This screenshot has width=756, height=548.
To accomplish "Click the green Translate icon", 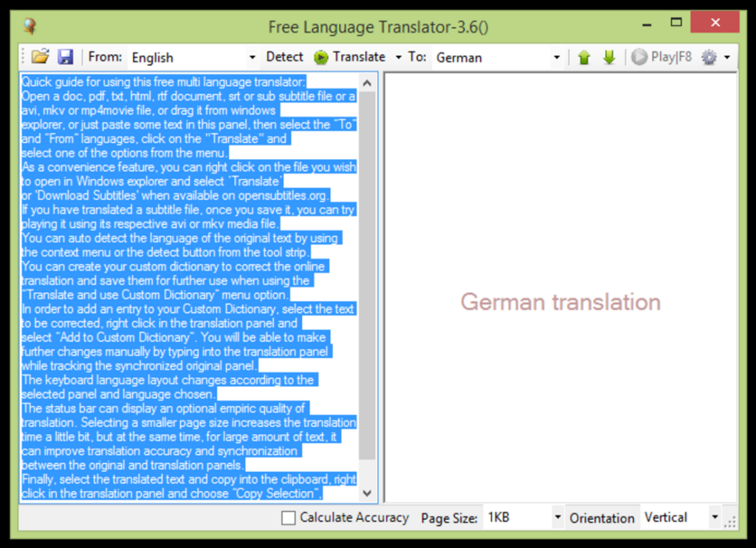I will [x=320, y=57].
